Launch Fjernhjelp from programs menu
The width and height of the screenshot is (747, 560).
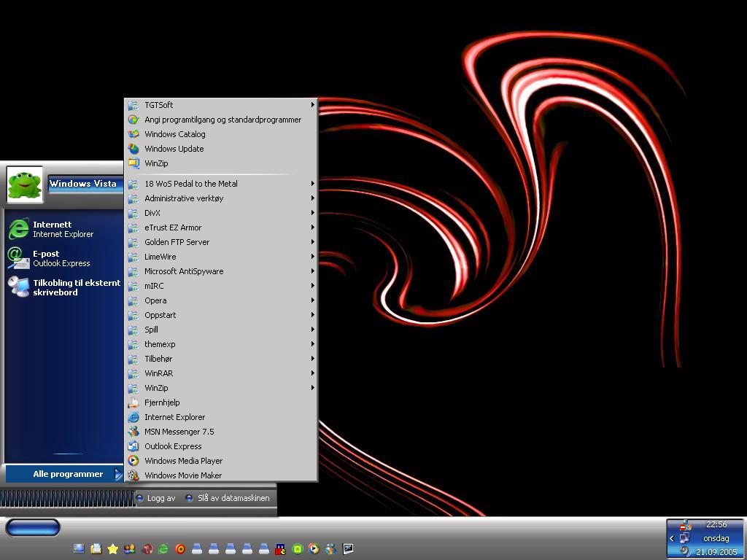coord(220,402)
